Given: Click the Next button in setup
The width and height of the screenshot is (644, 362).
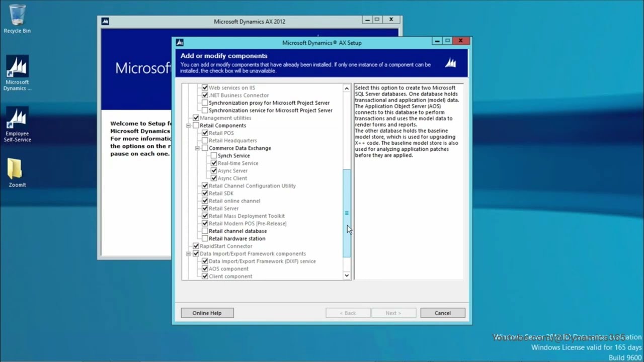Looking at the screenshot, I should 393,313.
